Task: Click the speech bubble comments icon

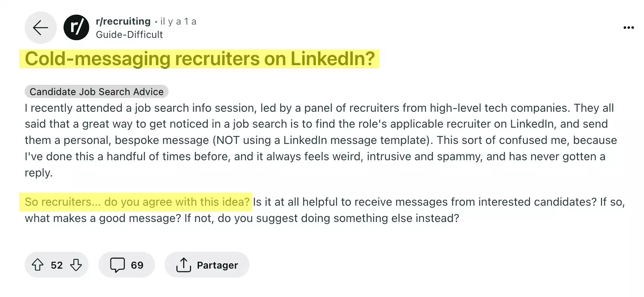Action: pos(117,265)
